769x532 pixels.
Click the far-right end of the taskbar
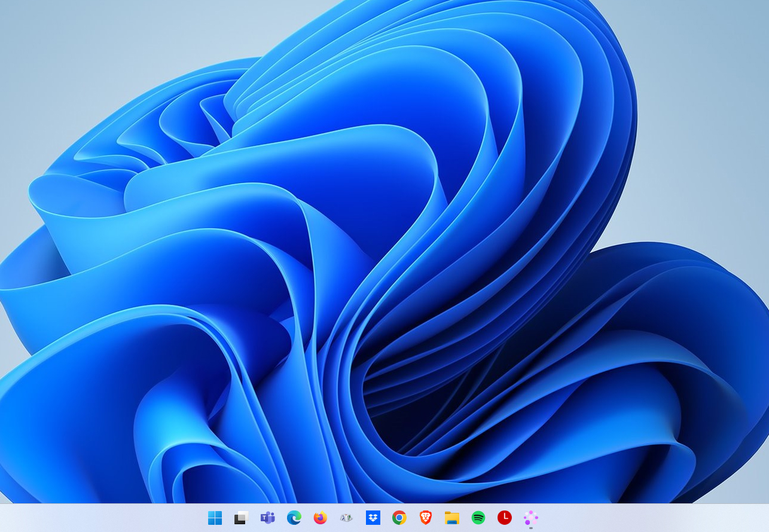[x=764, y=518]
